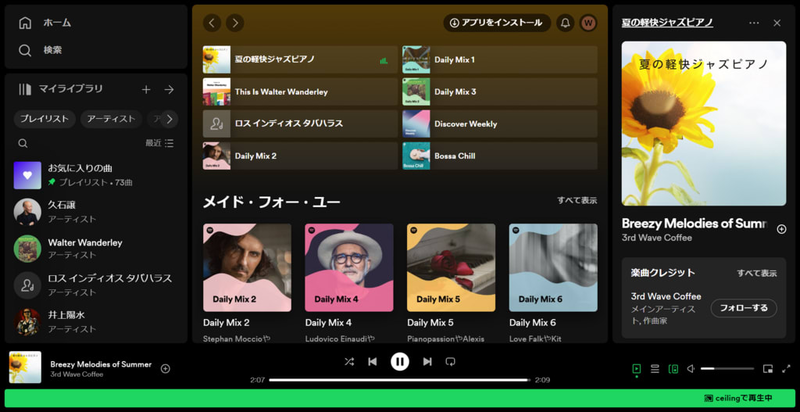Open お気に入りの曲 liked songs playlist
800x412 pixels.
point(95,175)
